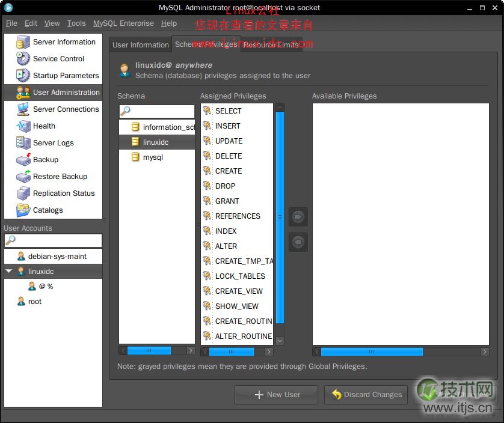Open the Help menu
Screen dimensions: 504x423
click(x=169, y=23)
